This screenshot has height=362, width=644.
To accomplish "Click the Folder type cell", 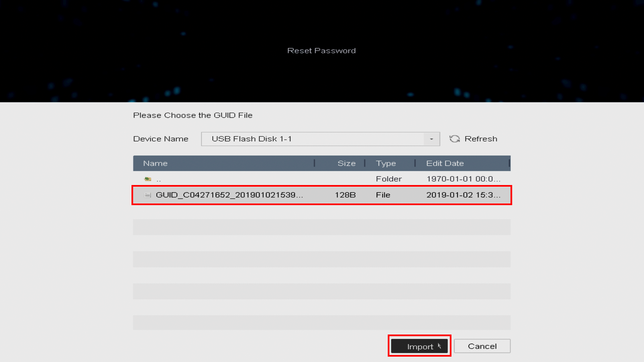I will [x=389, y=179].
